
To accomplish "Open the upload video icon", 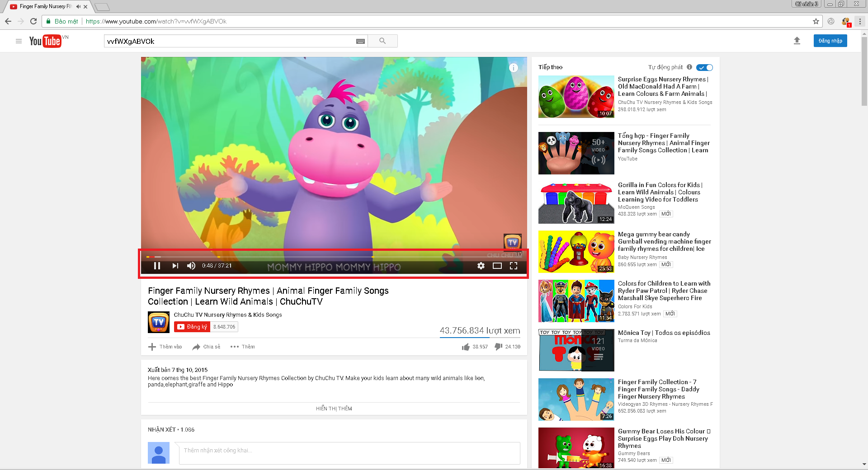I will 797,41.
